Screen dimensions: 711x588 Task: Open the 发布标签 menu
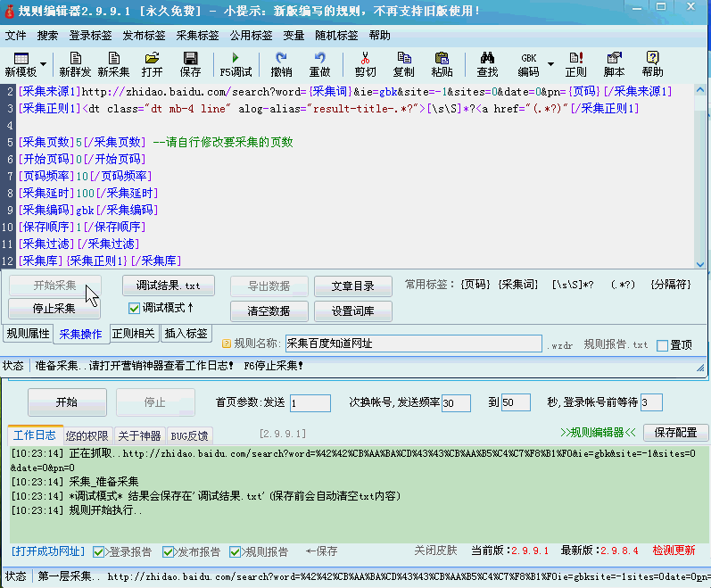click(x=144, y=36)
